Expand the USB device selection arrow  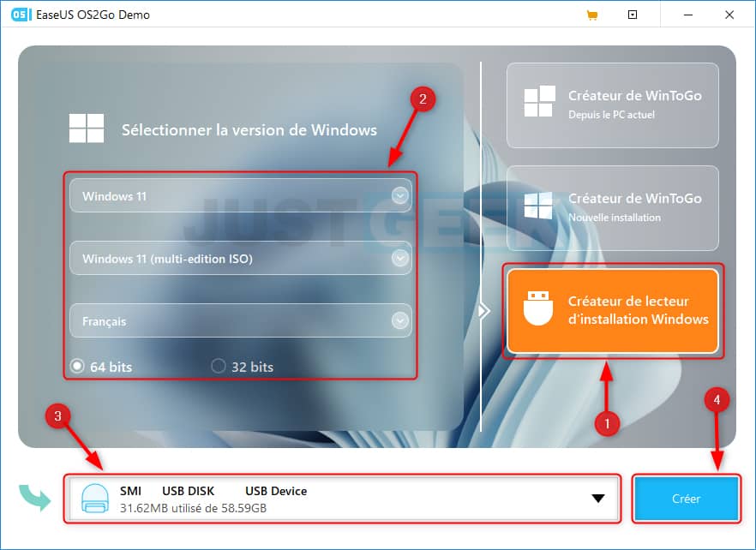click(x=598, y=499)
